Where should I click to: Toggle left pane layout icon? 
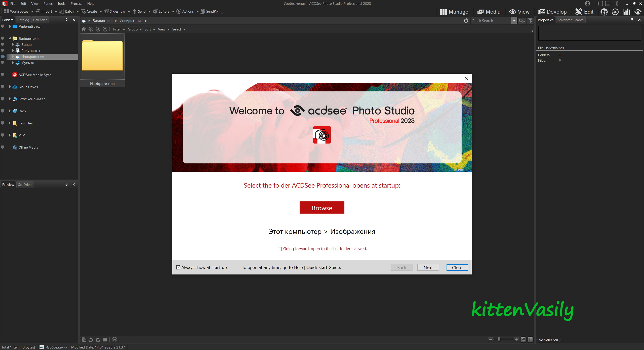pyautogui.click(x=600, y=4)
